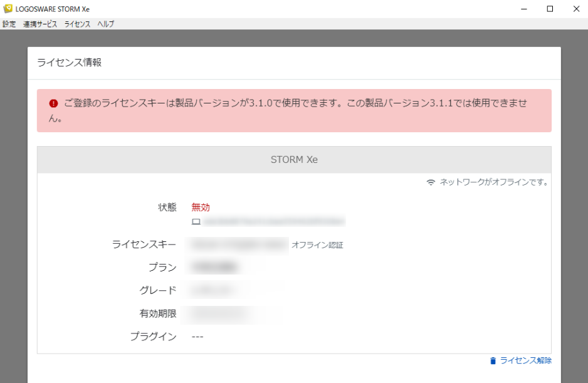Open the 設定 menu
588x383 pixels.
(x=9, y=24)
